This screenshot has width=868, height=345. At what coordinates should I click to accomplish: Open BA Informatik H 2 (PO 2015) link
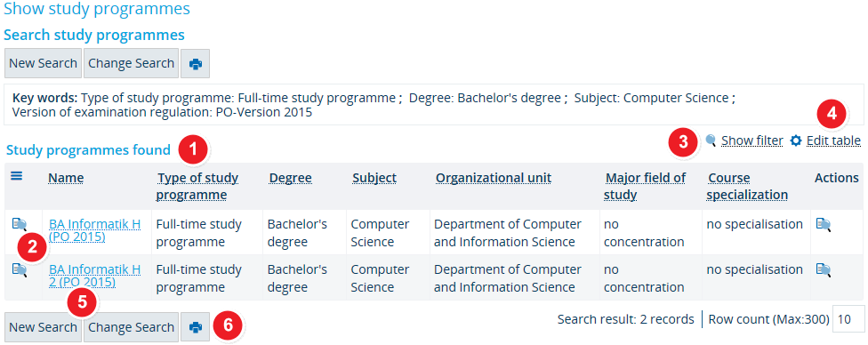coord(94,276)
